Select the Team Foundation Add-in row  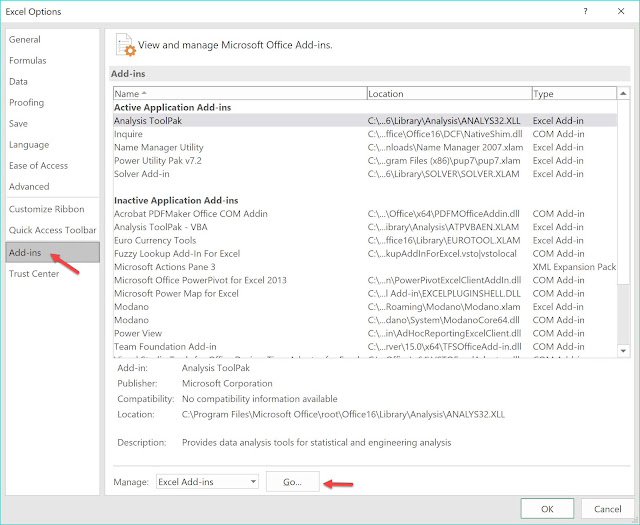(x=365, y=347)
